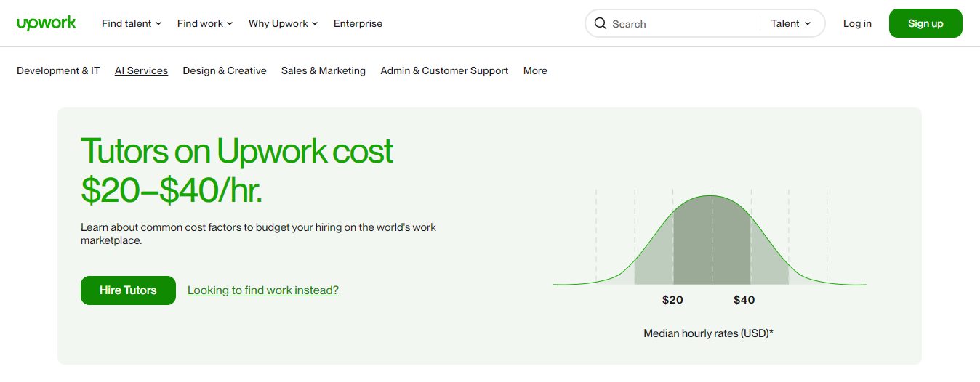
Task: Follow the Looking to find work instead link
Action: point(263,290)
